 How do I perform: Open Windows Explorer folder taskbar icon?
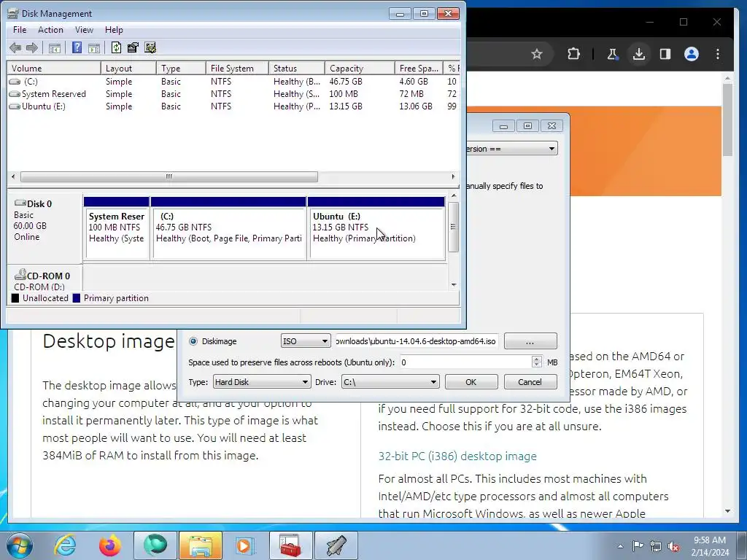pyautogui.click(x=201, y=545)
